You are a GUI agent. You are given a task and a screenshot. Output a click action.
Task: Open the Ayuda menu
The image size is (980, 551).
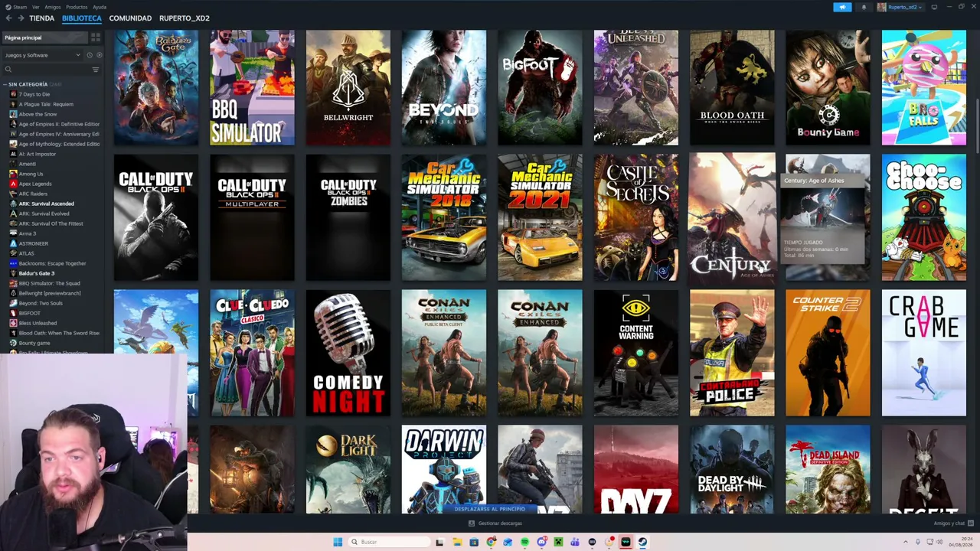[100, 7]
